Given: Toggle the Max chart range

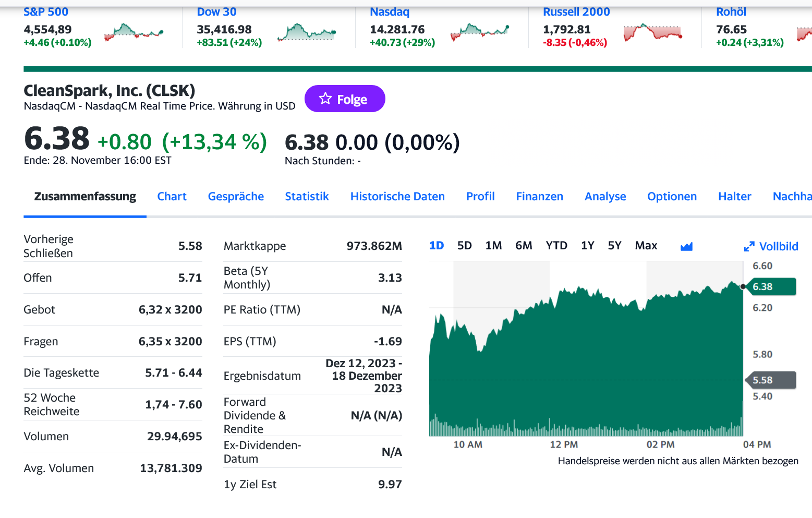Looking at the screenshot, I should [646, 245].
